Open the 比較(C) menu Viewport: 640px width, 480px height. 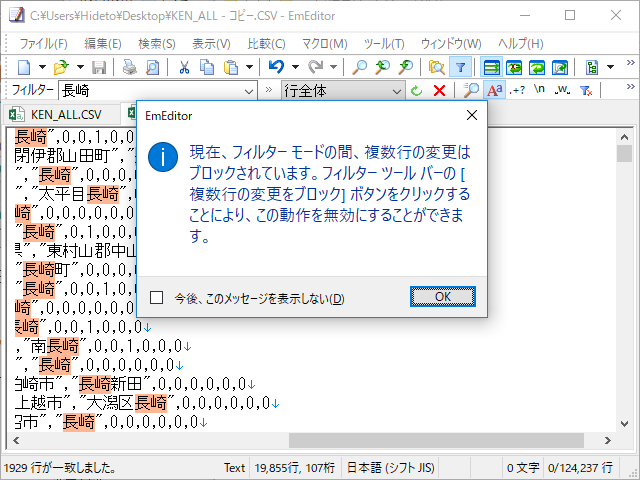tap(266, 44)
